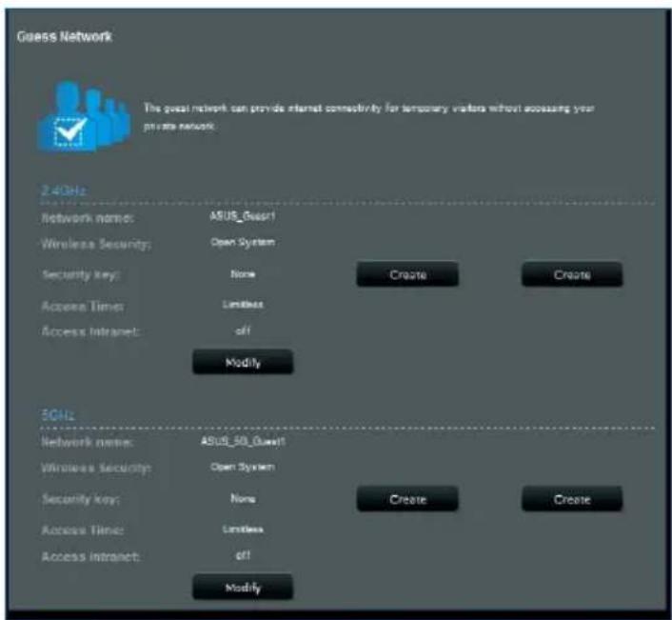Viewport: 672px width, 620px height.
Task: Click the second Create button in 2.4GHz
Action: [x=572, y=274]
